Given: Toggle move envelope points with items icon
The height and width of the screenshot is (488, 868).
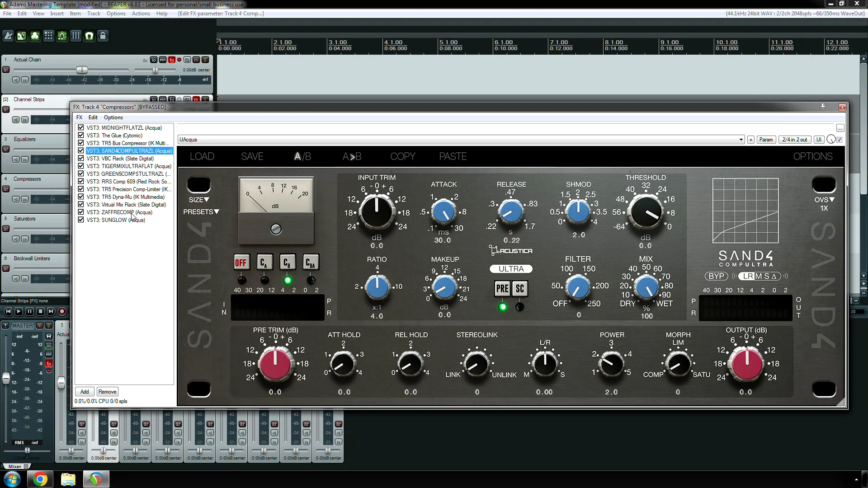Looking at the screenshot, I should pos(62,36).
